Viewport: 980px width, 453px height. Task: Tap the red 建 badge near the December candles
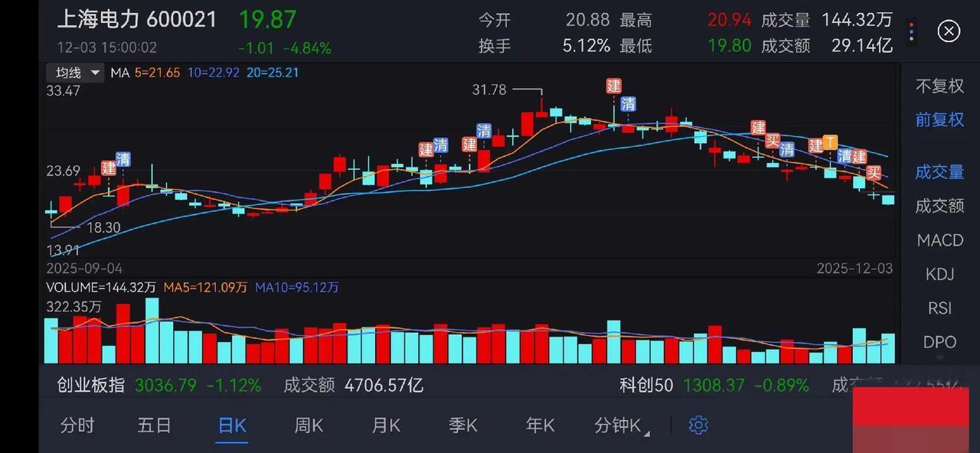pos(860,156)
